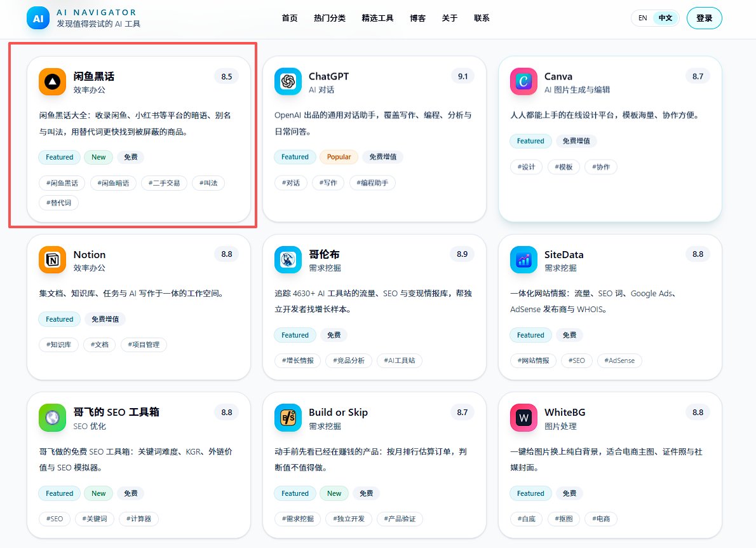Click the #白底 tag
The height and width of the screenshot is (548, 756).
(526, 519)
